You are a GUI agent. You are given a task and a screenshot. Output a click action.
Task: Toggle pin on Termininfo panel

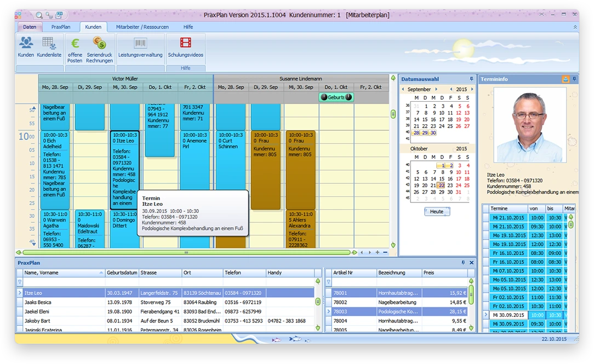tap(574, 79)
